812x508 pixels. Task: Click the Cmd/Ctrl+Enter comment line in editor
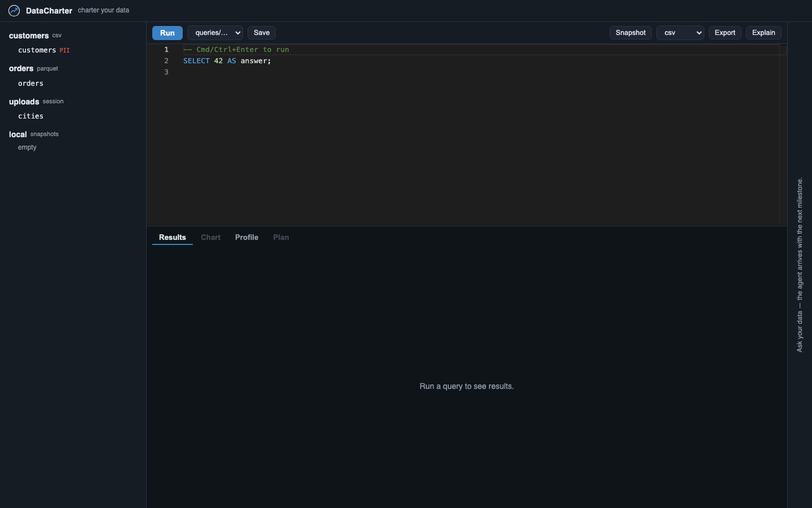click(x=236, y=50)
